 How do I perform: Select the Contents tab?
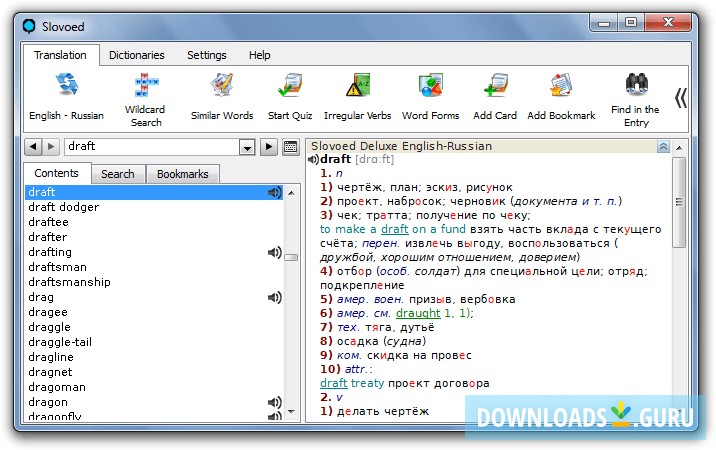coord(57,173)
